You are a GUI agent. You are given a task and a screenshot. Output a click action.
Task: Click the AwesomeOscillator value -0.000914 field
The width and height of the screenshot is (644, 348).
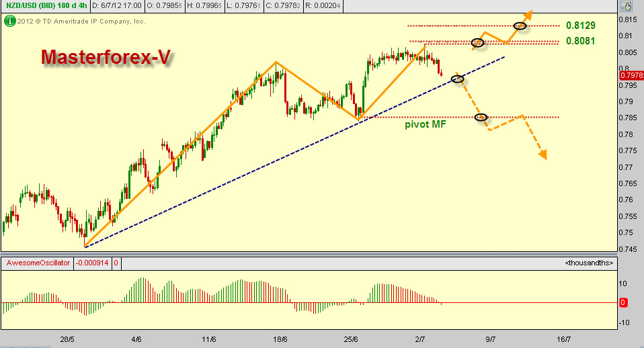[90, 263]
